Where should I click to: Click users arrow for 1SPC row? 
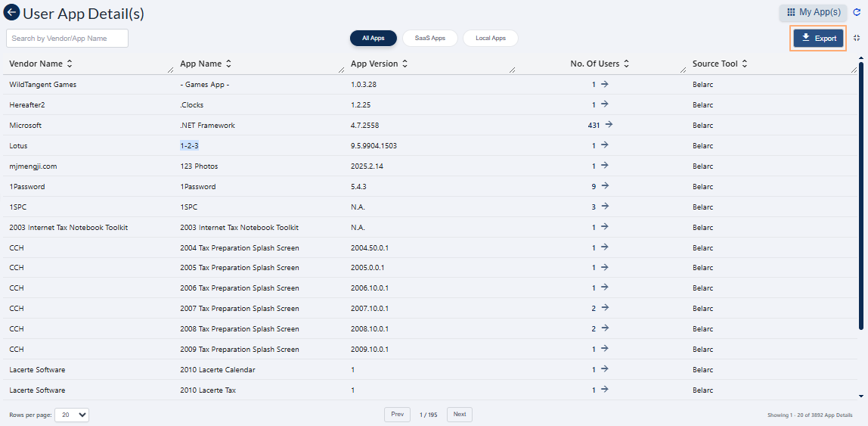(604, 207)
